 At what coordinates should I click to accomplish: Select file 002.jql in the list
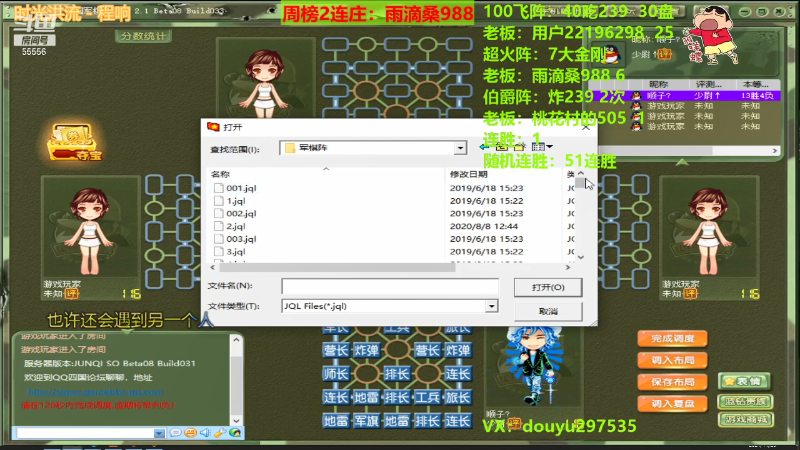(241, 213)
